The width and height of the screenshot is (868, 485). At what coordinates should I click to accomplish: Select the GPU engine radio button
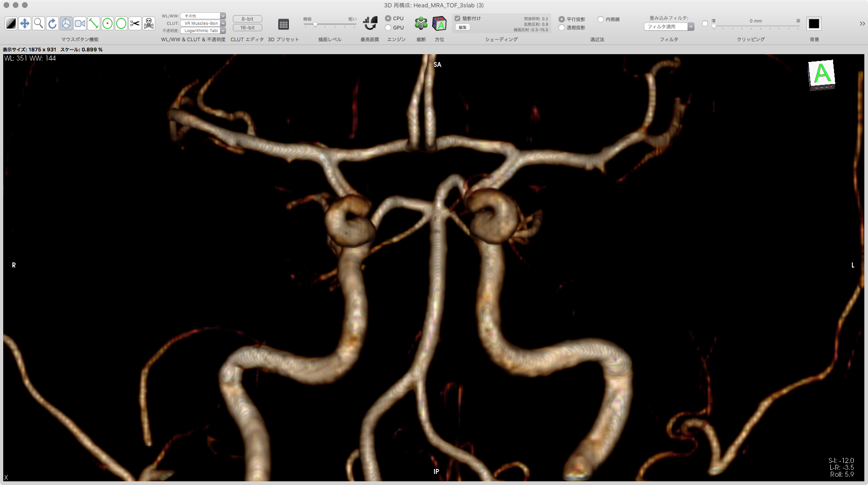click(x=389, y=28)
